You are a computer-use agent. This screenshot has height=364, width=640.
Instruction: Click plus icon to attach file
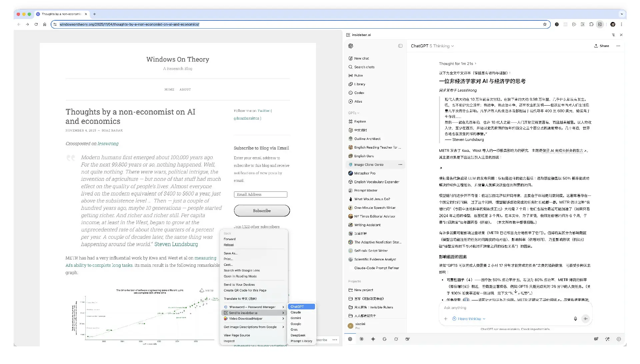(446, 319)
